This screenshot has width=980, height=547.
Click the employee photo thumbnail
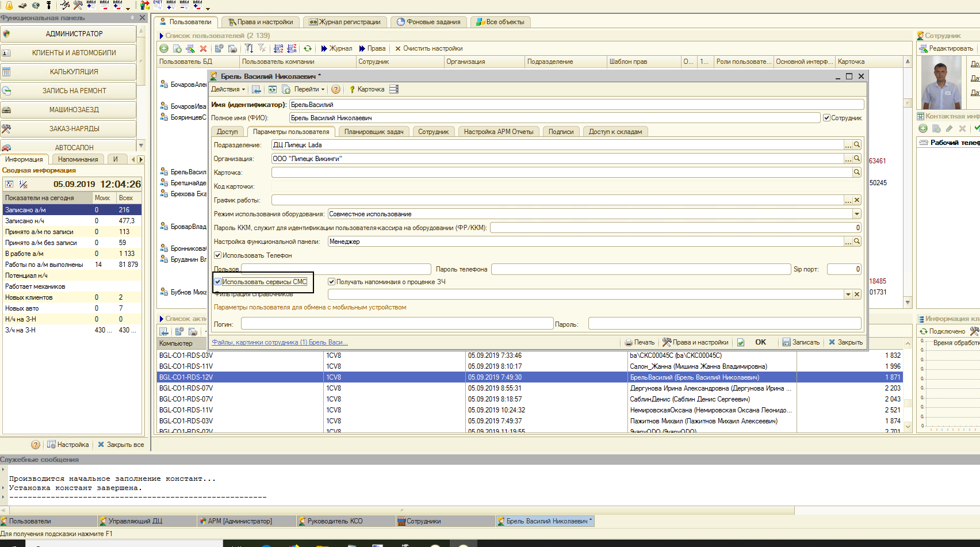pos(941,83)
